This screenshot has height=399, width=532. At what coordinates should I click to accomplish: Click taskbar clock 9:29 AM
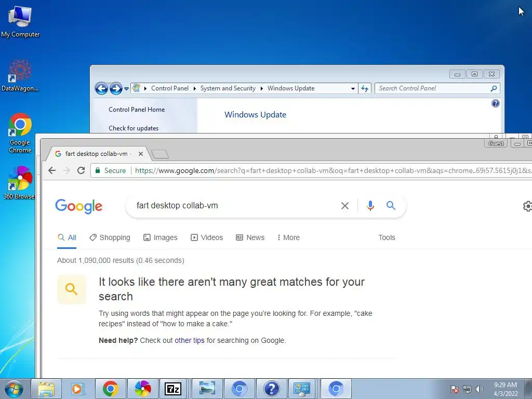click(x=506, y=385)
